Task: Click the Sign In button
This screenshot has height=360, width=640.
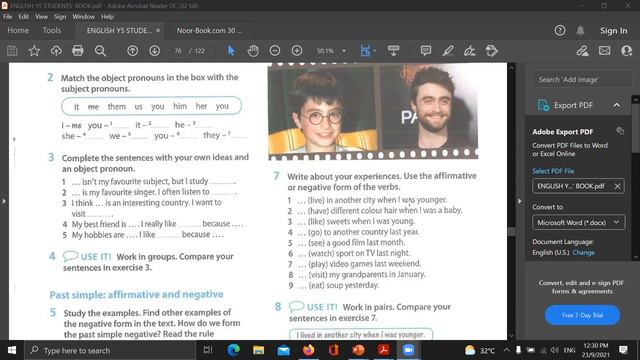Action: pos(613,31)
